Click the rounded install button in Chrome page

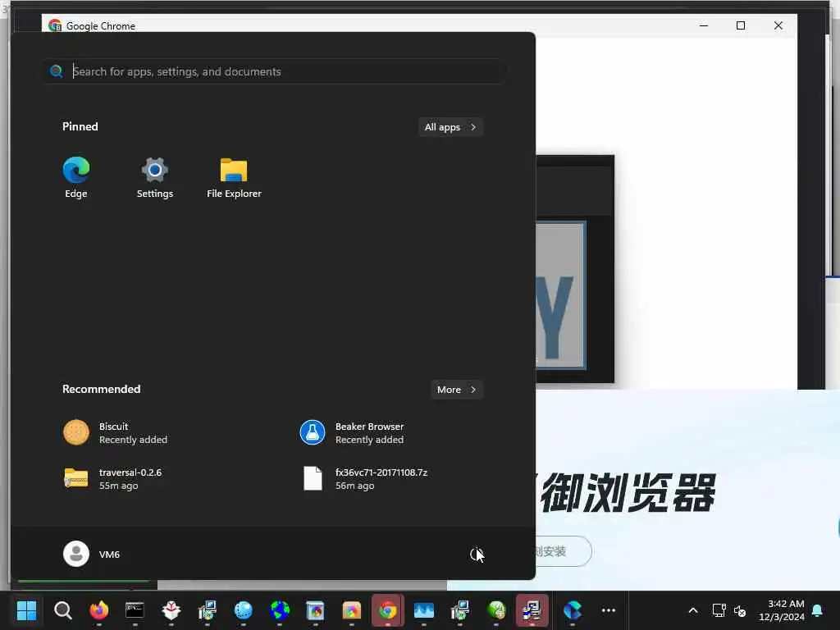563,550
